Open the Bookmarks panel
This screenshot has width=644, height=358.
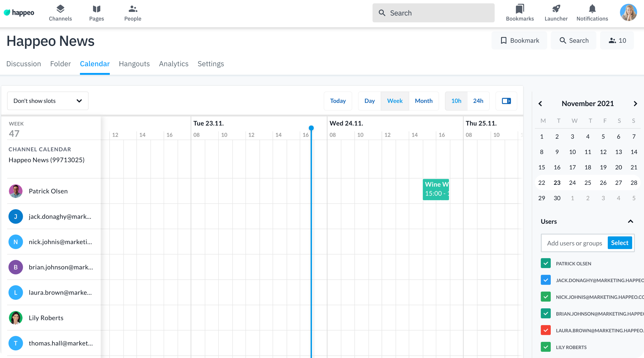[x=520, y=13]
